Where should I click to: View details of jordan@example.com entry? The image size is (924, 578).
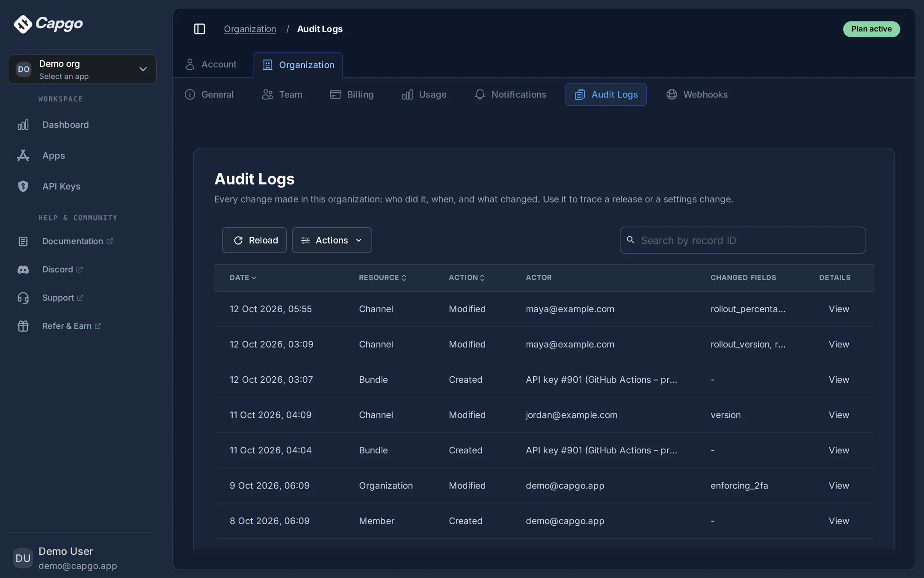838,415
